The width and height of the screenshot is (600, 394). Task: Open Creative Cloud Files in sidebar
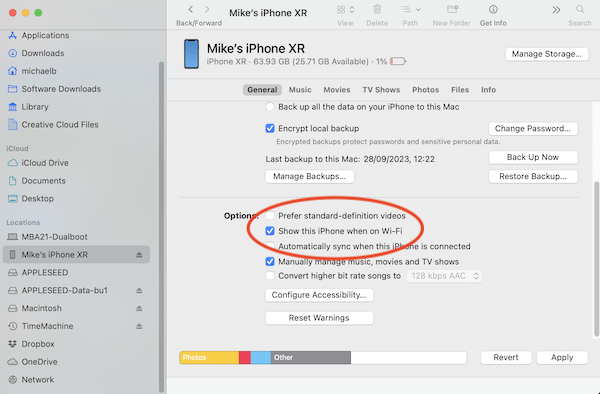(x=60, y=125)
